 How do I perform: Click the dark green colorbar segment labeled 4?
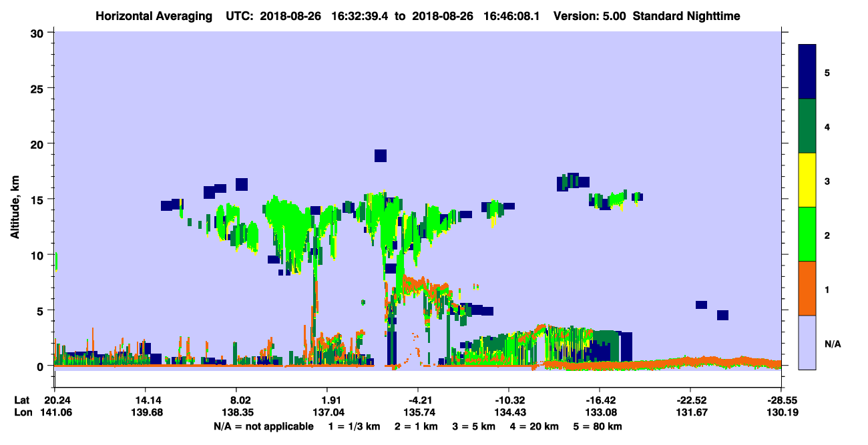coord(808,126)
